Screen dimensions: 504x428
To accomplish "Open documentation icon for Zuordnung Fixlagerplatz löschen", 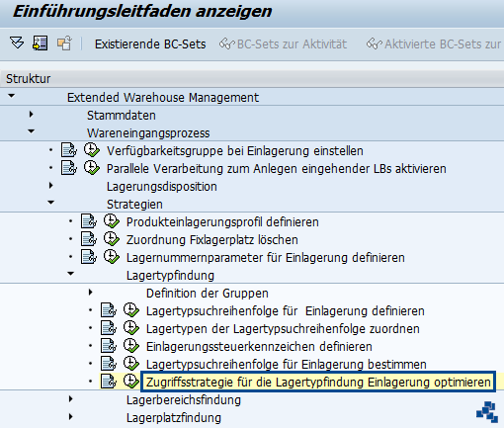I will [x=89, y=239].
